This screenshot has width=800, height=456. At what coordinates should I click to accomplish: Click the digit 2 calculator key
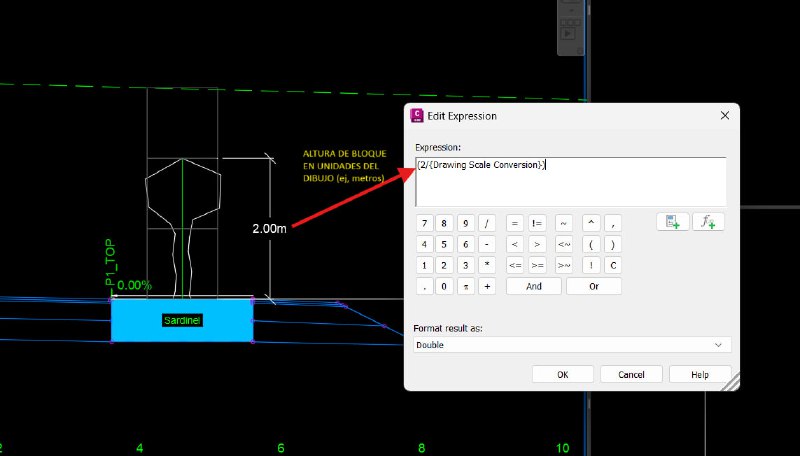(444, 265)
